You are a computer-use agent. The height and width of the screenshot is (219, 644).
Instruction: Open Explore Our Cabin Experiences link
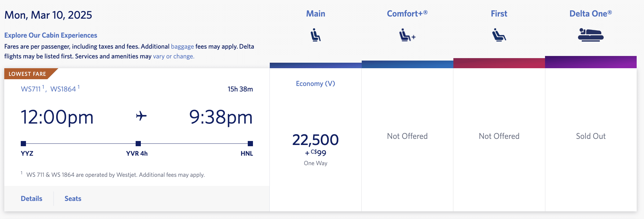click(51, 35)
